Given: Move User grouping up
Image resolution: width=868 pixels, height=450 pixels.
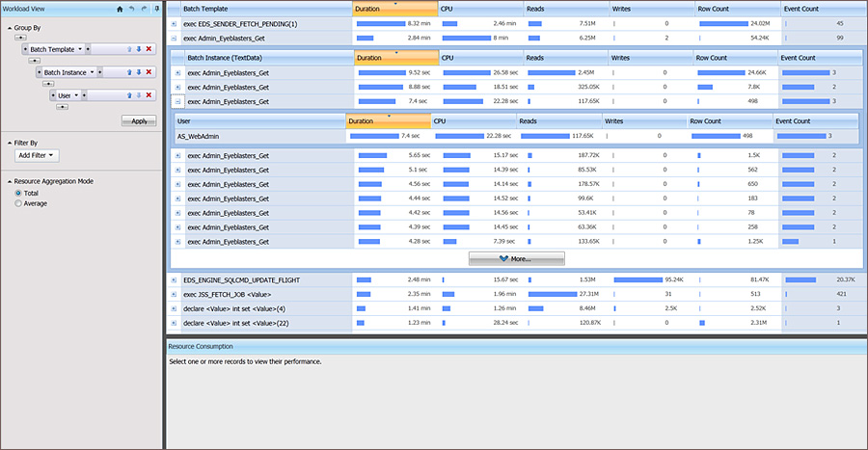Looking at the screenshot, I should click(x=129, y=95).
